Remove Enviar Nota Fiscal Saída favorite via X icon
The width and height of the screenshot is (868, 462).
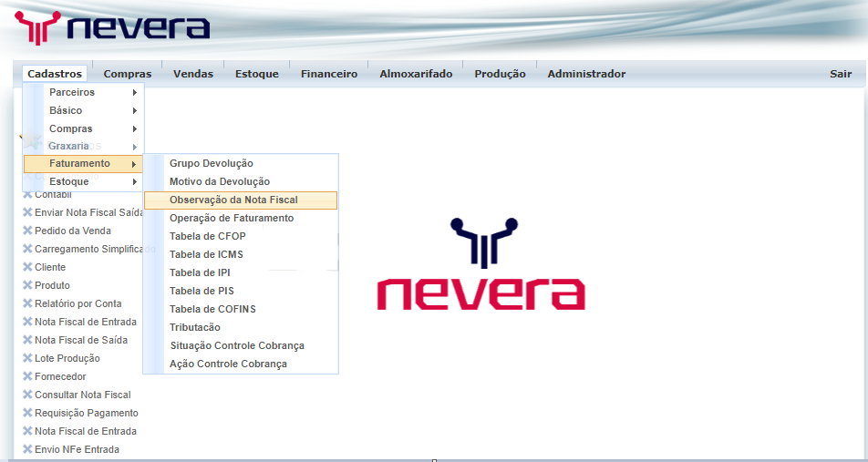coord(27,212)
